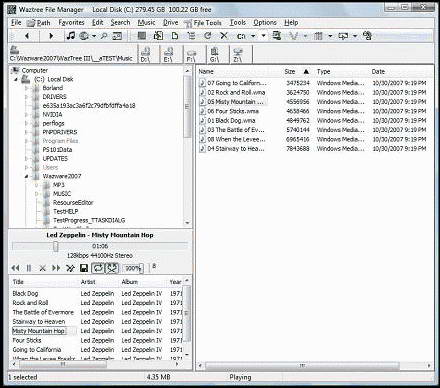Click the refresh icon in toolbar
Image resolution: width=440 pixels, height=388 pixels.
click(208, 35)
